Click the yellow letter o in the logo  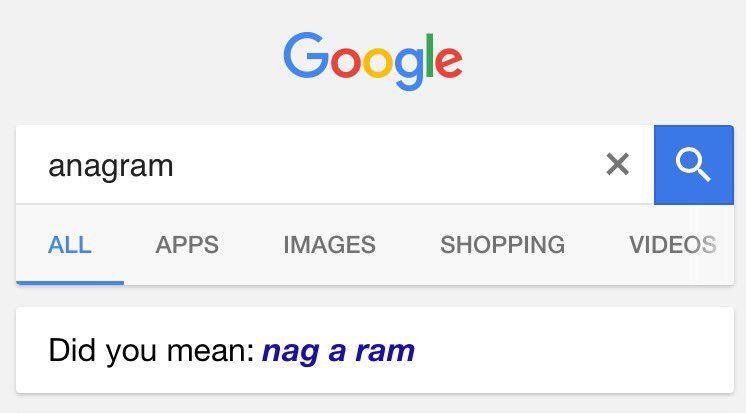point(378,62)
